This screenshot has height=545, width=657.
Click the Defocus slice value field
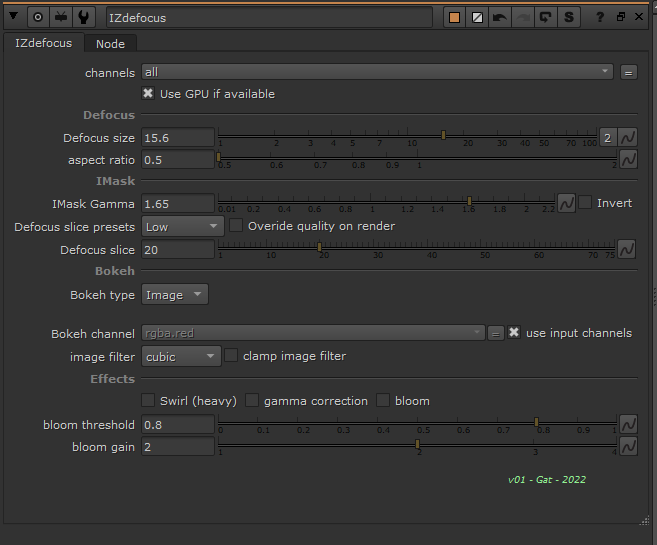(178, 250)
